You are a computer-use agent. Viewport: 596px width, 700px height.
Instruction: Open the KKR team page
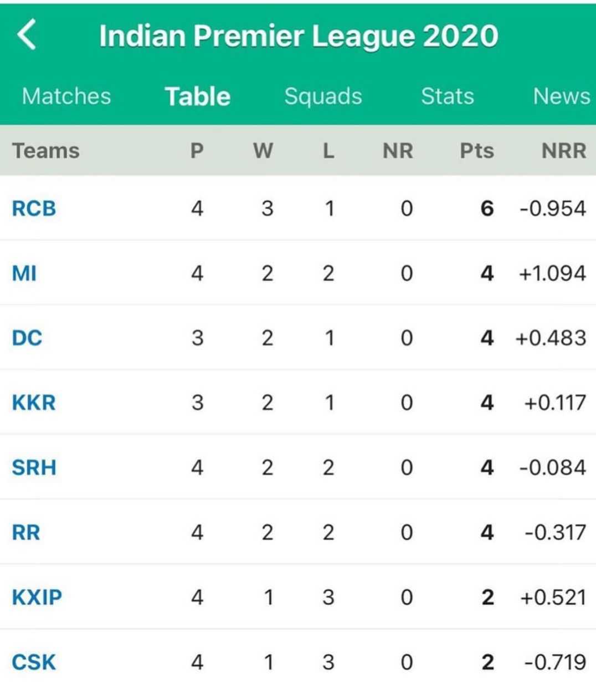coord(34,403)
